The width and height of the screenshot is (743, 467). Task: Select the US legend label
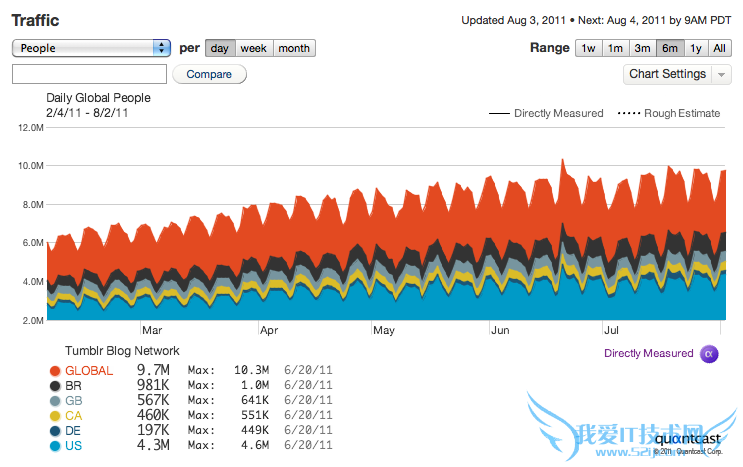[73, 446]
